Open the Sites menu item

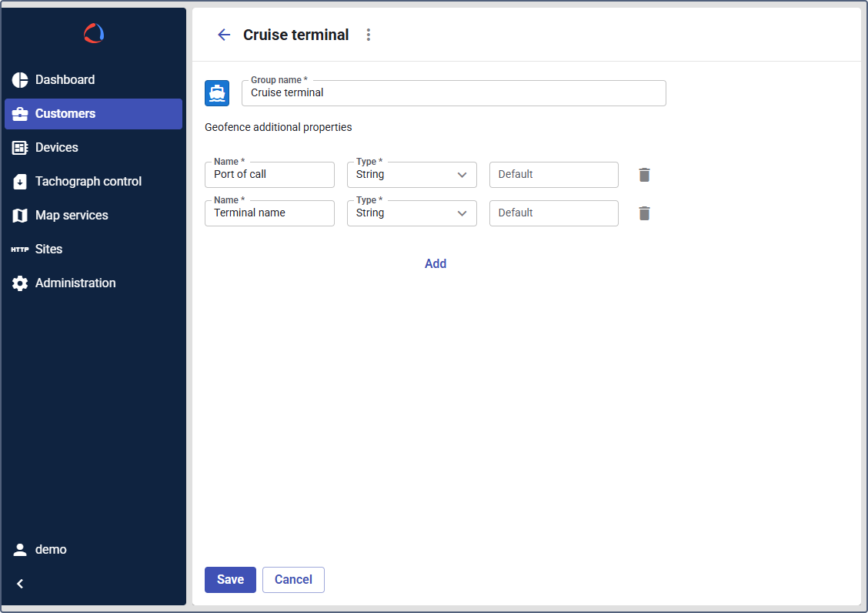48,250
